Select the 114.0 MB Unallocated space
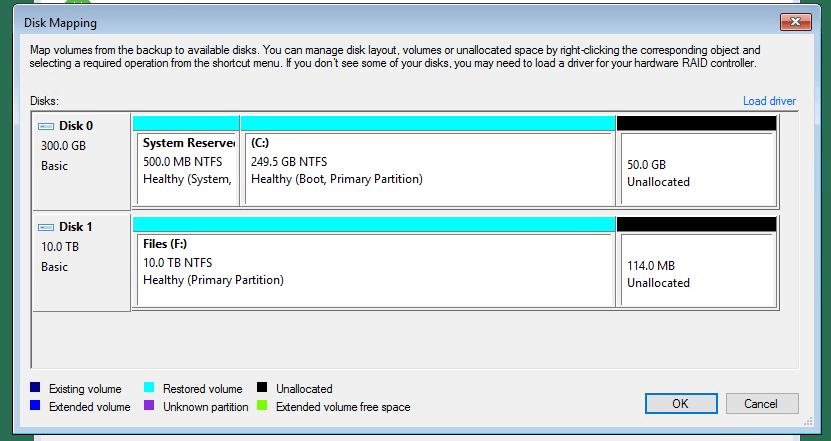Viewport: 831px width, 441px height. pos(697,264)
